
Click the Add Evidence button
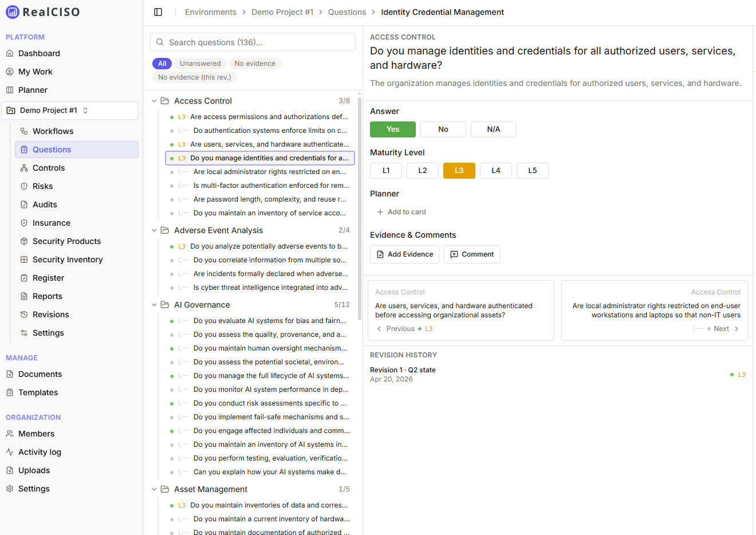404,254
